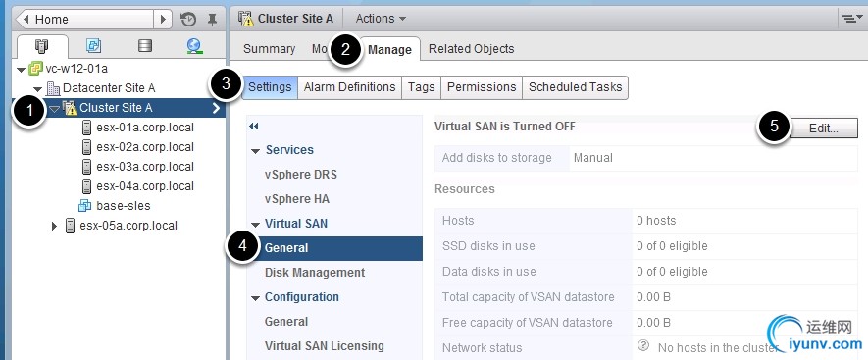Screen dimensions: 868x360
Task: Select base-sles VM label in tree
Action: point(124,205)
